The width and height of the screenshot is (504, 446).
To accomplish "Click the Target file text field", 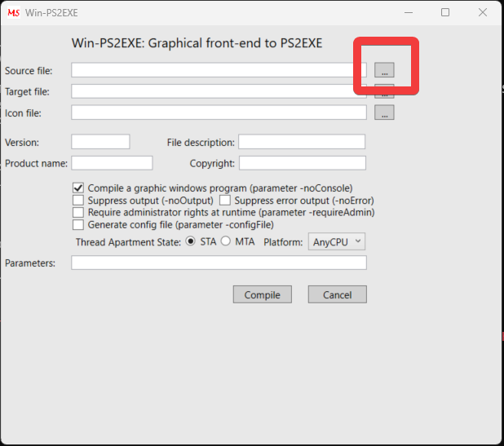I will [x=219, y=91].
